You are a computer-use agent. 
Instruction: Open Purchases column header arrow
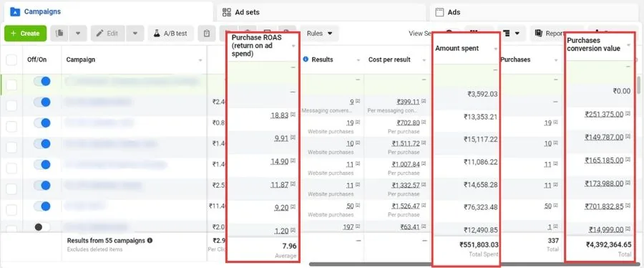pos(556,60)
